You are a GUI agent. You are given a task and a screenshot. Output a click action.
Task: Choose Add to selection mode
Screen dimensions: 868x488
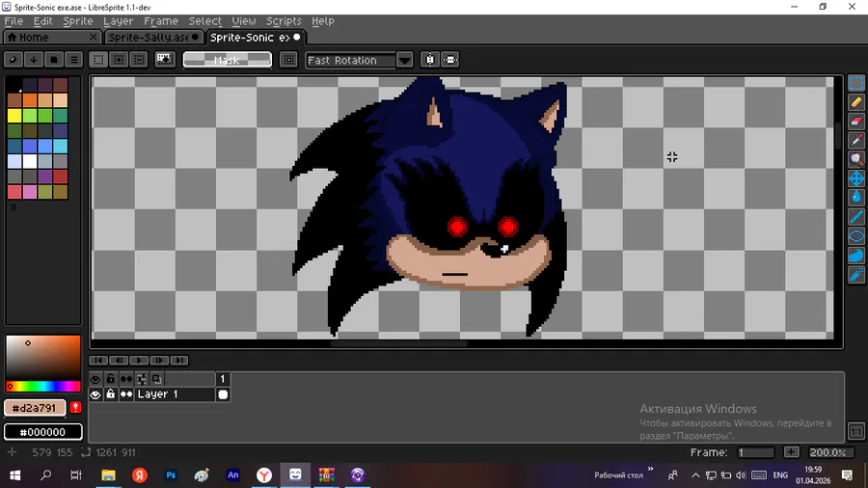pyautogui.click(x=119, y=59)
